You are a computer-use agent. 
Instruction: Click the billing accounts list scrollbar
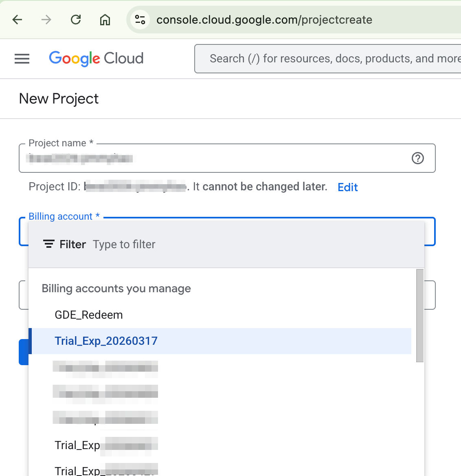click(x=420, y=315)
